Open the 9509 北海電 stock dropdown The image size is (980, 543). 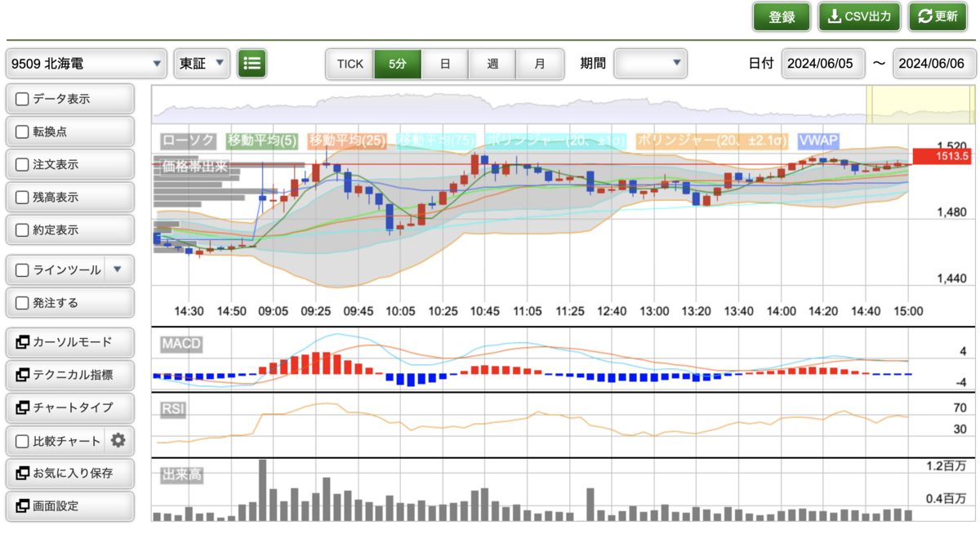pos(87,64)
